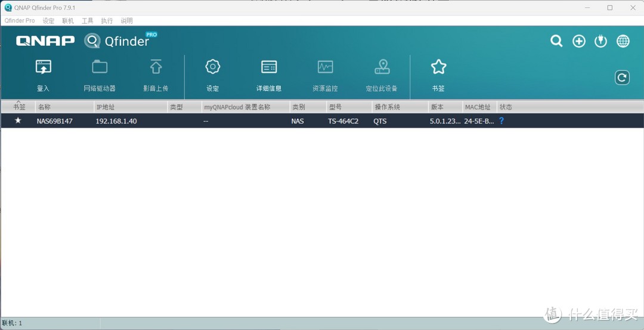This screenshot has height=330, width=644.
Task: Click the QNAP logo
Action: click(x=45, y=40)
